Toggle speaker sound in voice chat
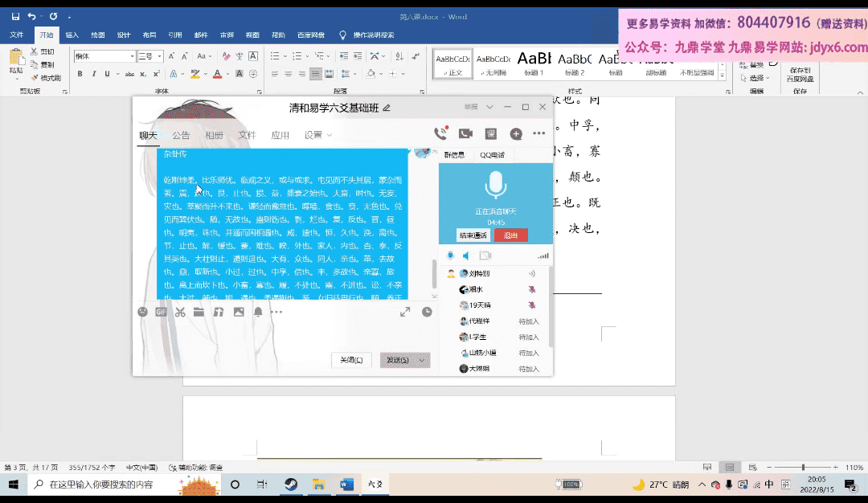The height and width of the screenshot is (503, 868). click(x=465, y=256)
